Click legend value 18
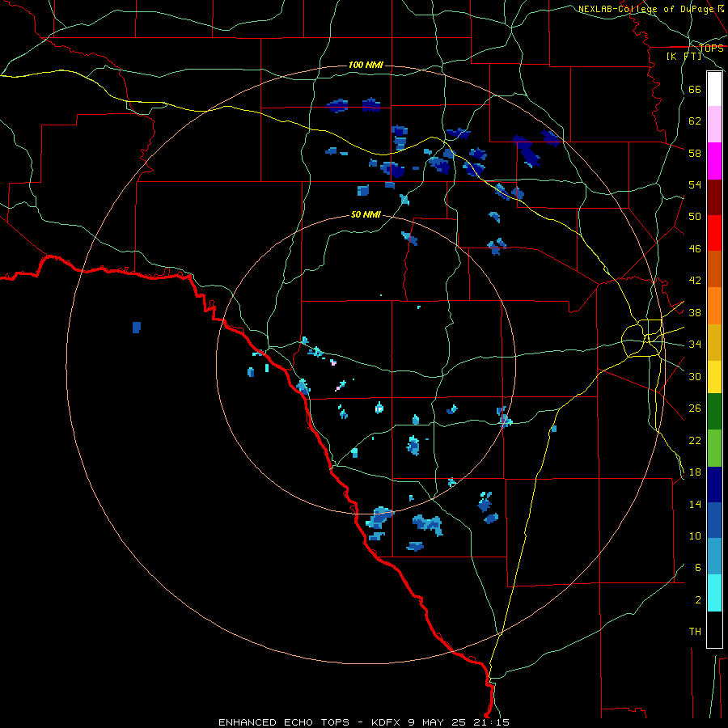The width and height of the screenshot is (728, 728). click(695, 472)
